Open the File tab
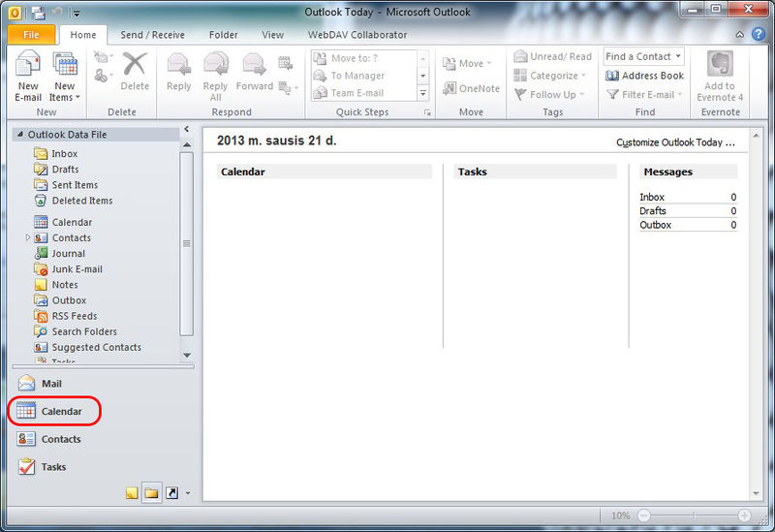Screen dimensions: 775x532 31,35
